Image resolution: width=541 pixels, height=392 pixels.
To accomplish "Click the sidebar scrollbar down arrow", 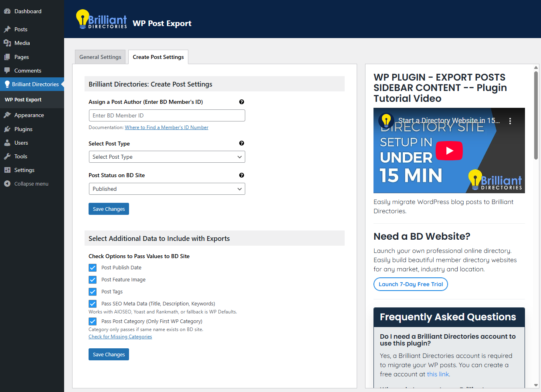I will pyautogui.click(x=536, y=385).
